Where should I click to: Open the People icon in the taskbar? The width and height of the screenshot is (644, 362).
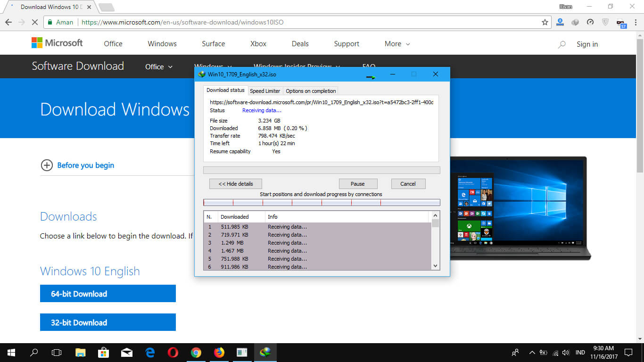pos(515,352)
